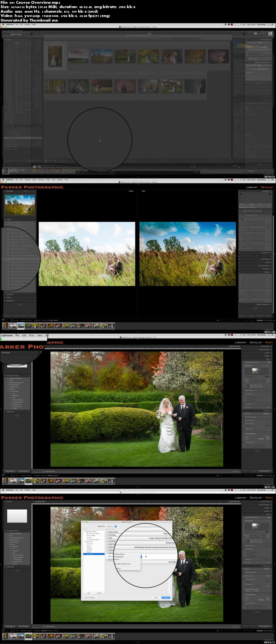Switch to Develop module in 00:01:43 frame
The image size is (276, 644).
click(x=256, y=342)
